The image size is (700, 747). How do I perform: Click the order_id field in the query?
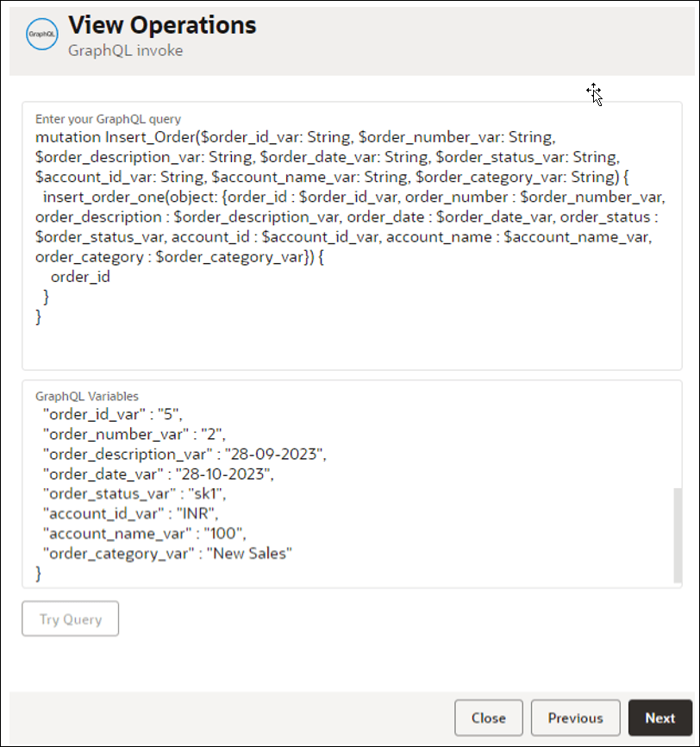pyautogui.click(x=80, y=276)
